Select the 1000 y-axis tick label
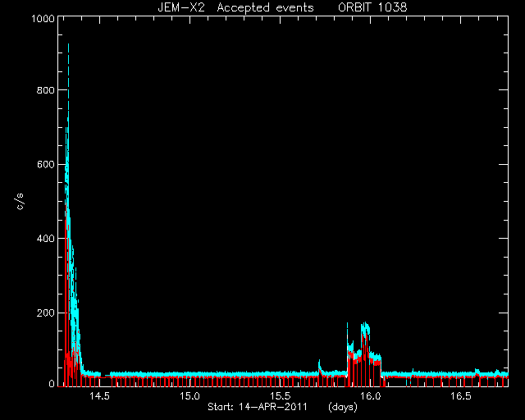This screenshot has height=420, width=525. coord(43,18)
